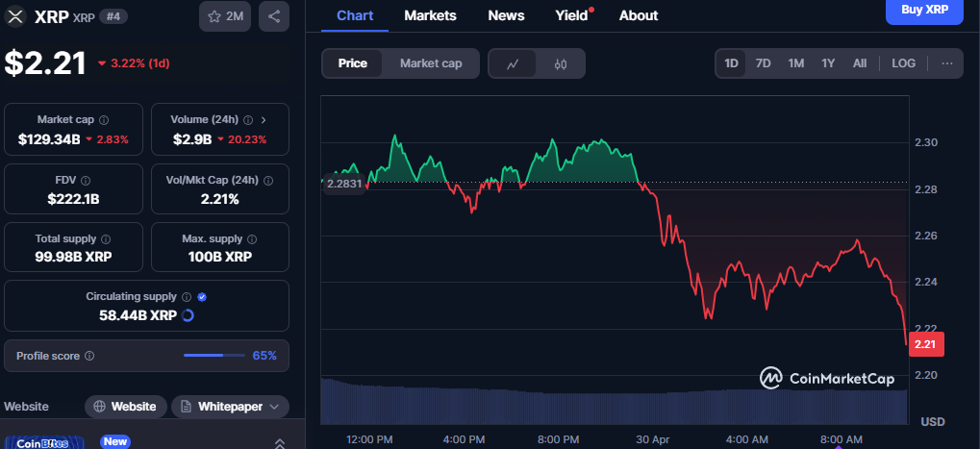Screen dimensions: 980x449
Task: Click the Buy XRP button
Action: (924, 11)
